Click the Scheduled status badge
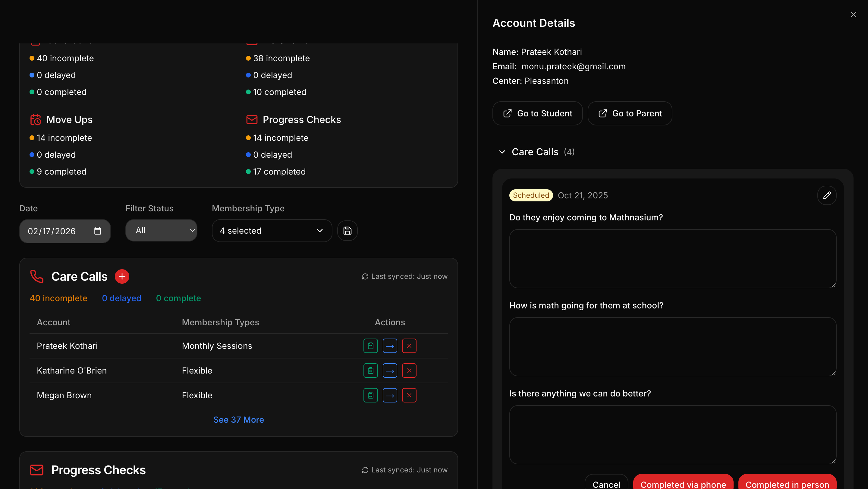This screenshot has height=489, width=868. (531, 195)
